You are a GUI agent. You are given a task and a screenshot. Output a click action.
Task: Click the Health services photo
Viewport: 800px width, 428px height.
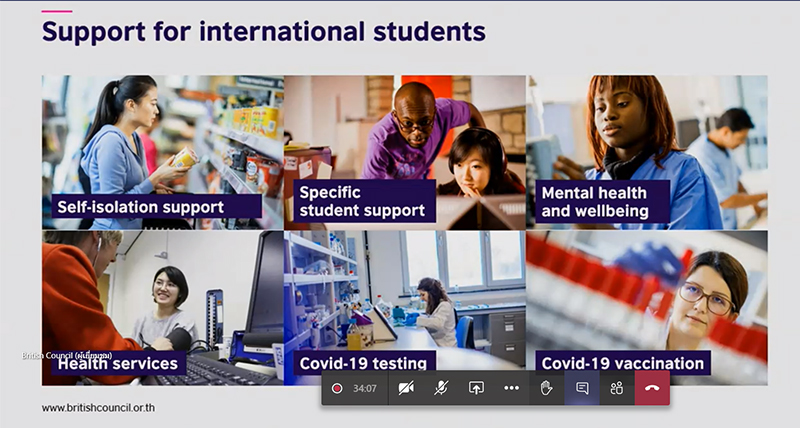(162, 308)
